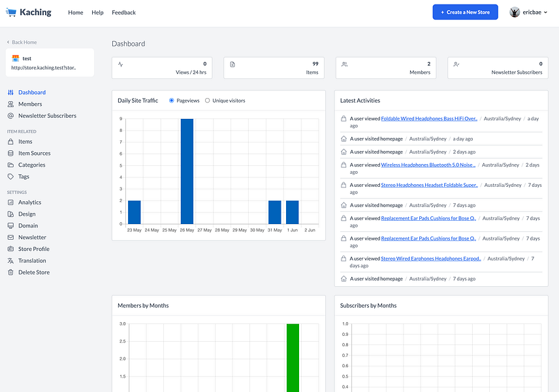Viewport: 559px width, 392px height.
Task: Click the Views / 24 hrs stat card
Action: (162, 68)
